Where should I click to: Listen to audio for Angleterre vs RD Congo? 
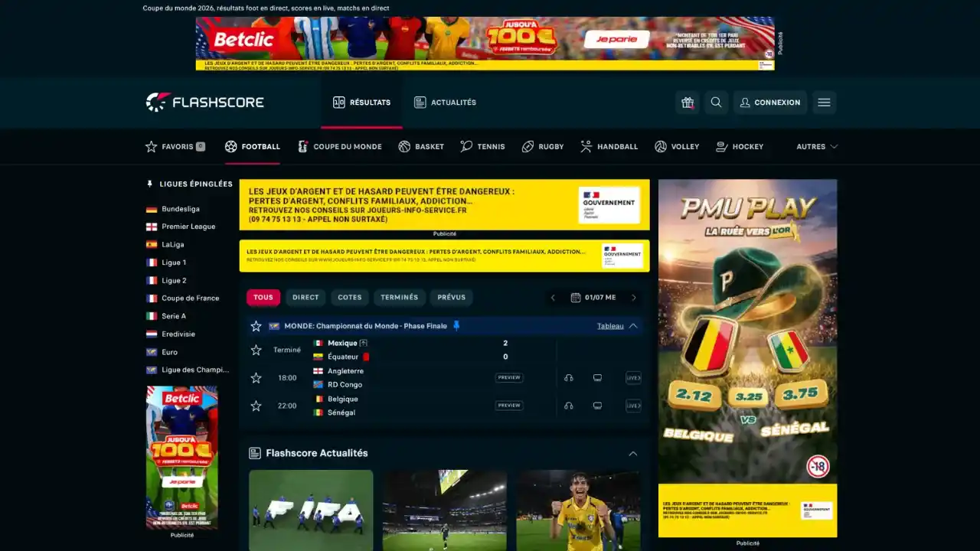click(x=568, y=378)
